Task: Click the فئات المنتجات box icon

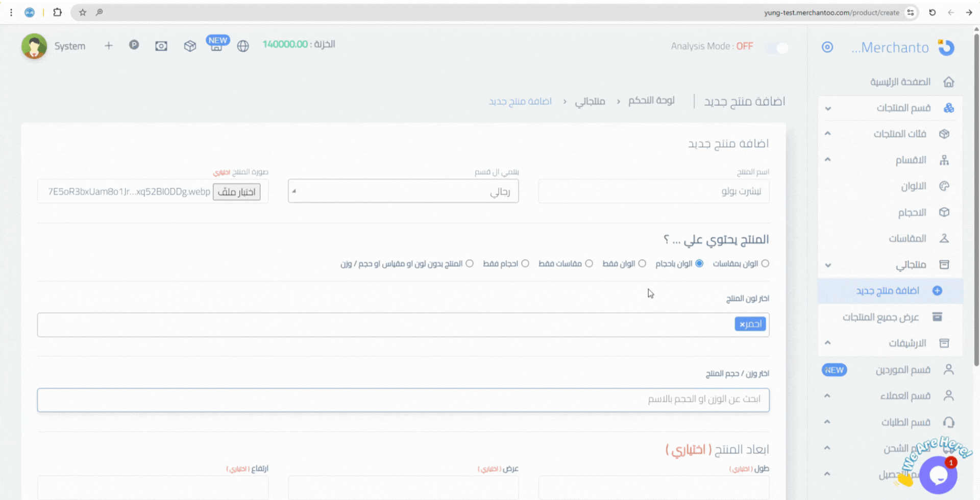Action: point(944,134)
